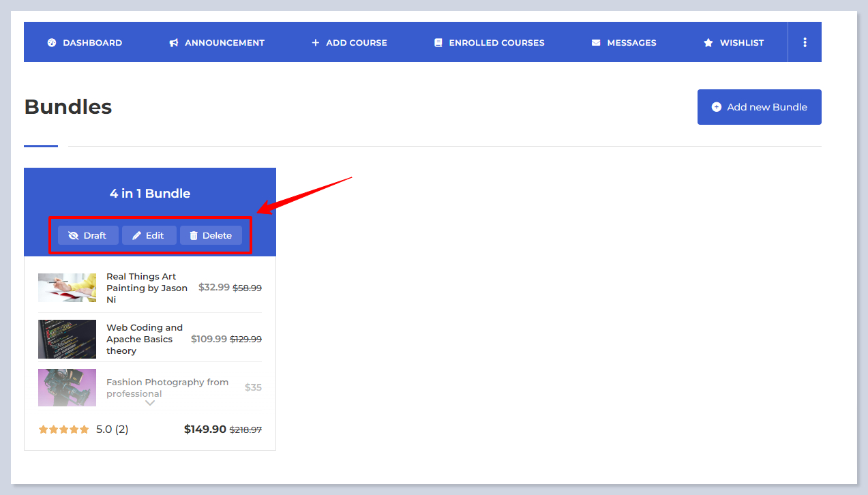Toggle bundle visibility with Draft eye icon

(x=74, y=235)
